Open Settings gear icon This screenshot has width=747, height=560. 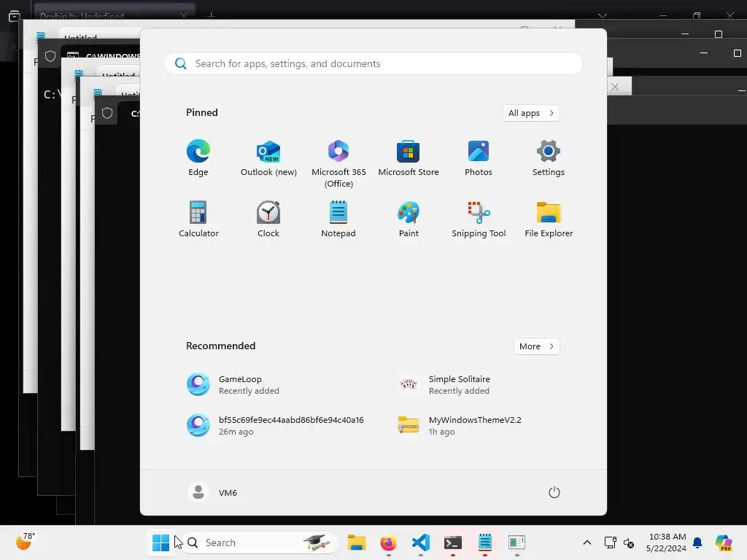click(x=549, y=158)
